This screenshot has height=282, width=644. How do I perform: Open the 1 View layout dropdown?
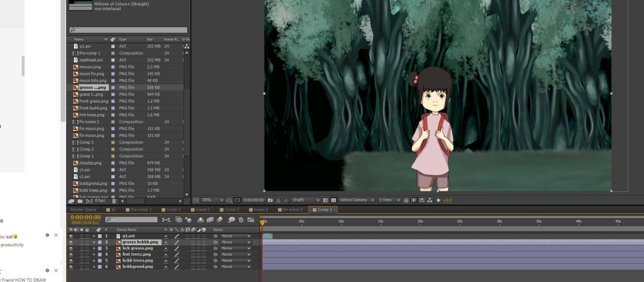click(x=389, y=200)
